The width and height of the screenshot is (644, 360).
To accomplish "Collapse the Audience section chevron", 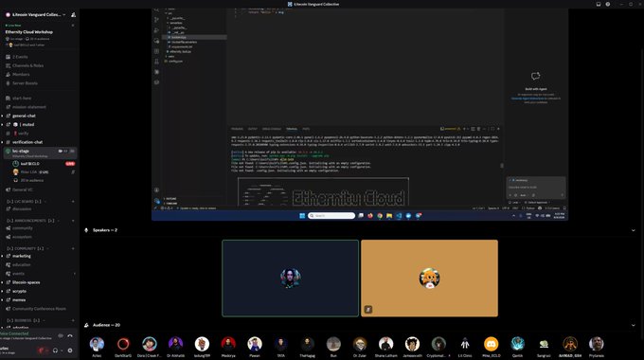I will pos(634,325).
